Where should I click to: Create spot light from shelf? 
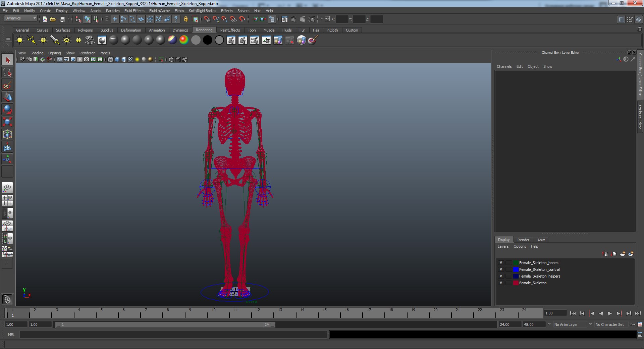[55, 40]
